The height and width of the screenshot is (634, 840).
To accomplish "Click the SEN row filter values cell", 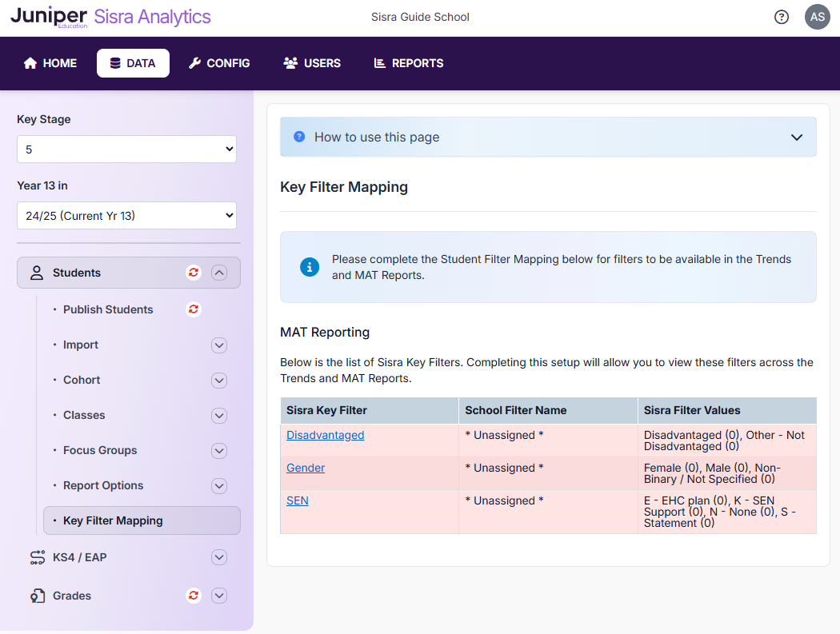I will tap(727, 512).
